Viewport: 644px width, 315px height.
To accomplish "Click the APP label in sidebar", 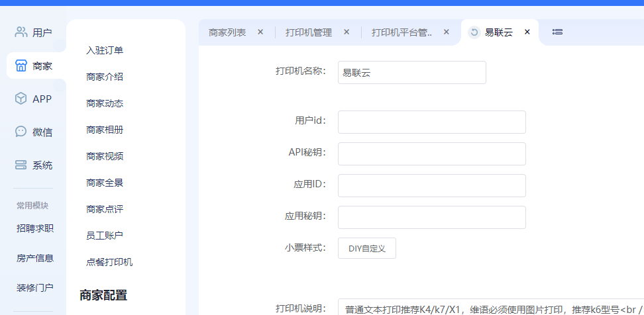I will (x=42, y=99).
